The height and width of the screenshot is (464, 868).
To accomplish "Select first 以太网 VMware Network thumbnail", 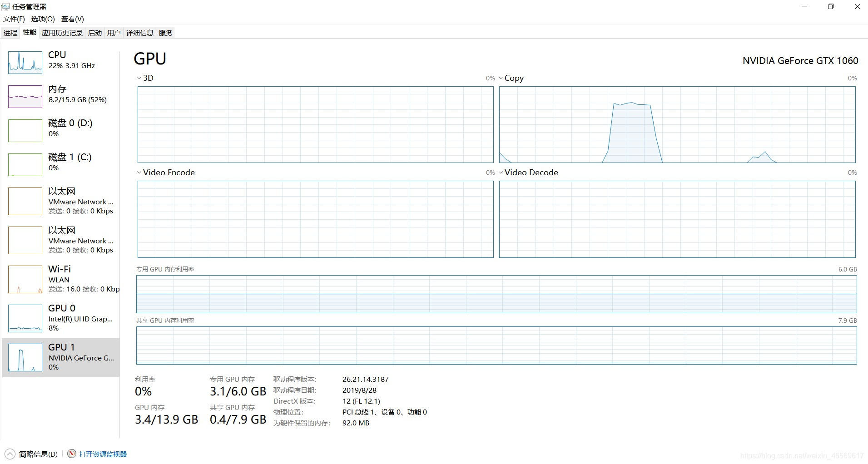I will coord(25,201).
